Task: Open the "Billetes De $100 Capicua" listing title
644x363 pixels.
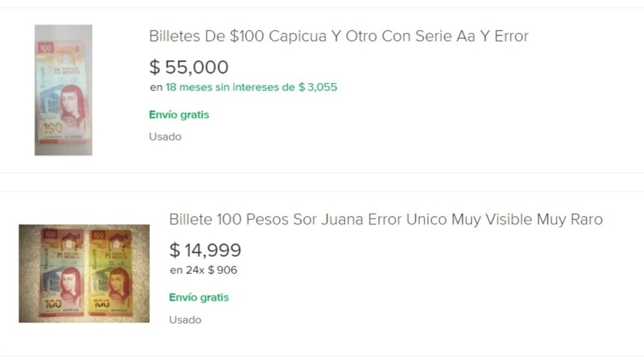Action: [x=338, y=36]
